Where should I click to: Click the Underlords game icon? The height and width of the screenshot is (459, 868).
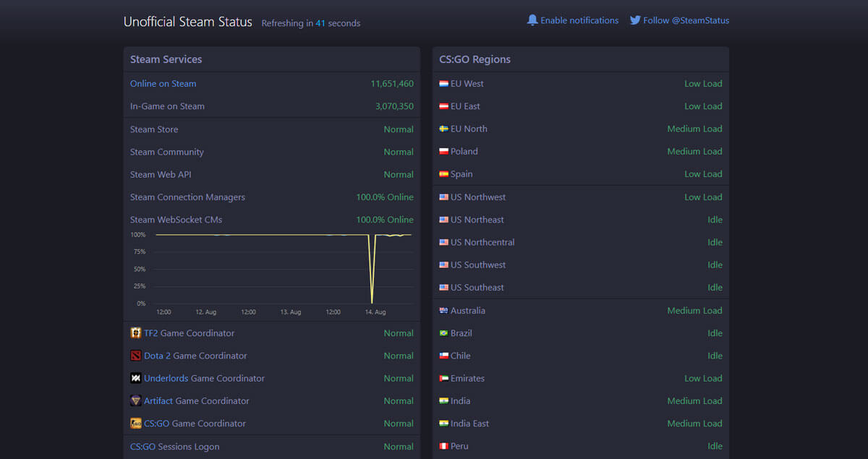[x=136, y=378]
